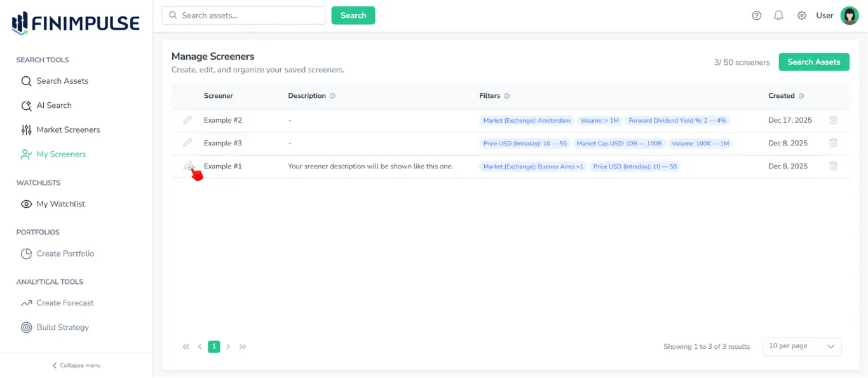Open the settings gear icon
This screenshot has width=868, height=378.
801,15
